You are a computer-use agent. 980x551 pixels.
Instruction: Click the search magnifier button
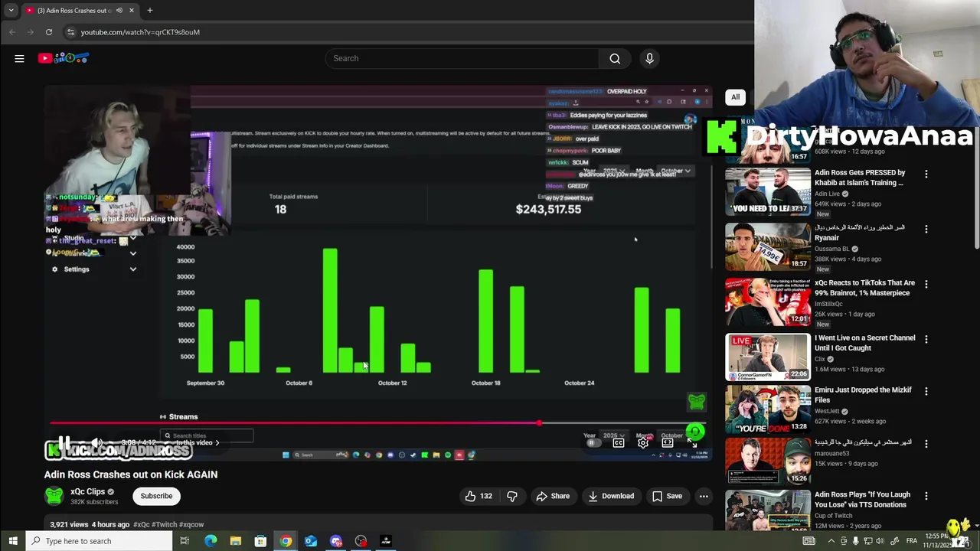pos(615,58)
